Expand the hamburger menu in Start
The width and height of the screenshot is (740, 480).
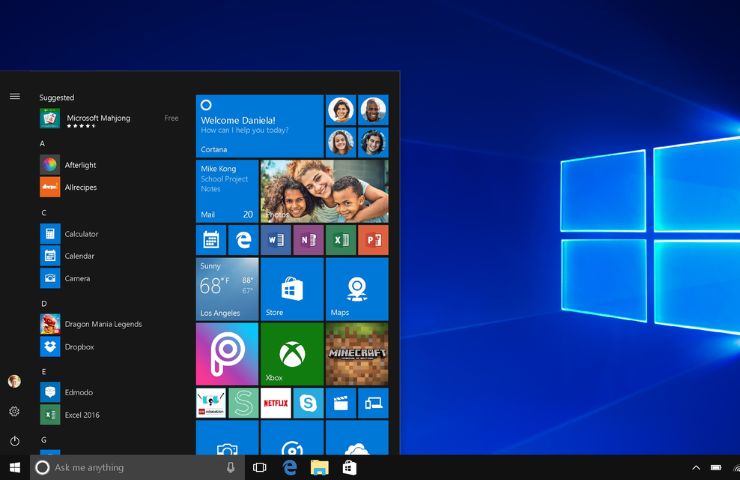pyautogui.click(x=14, y=97)
